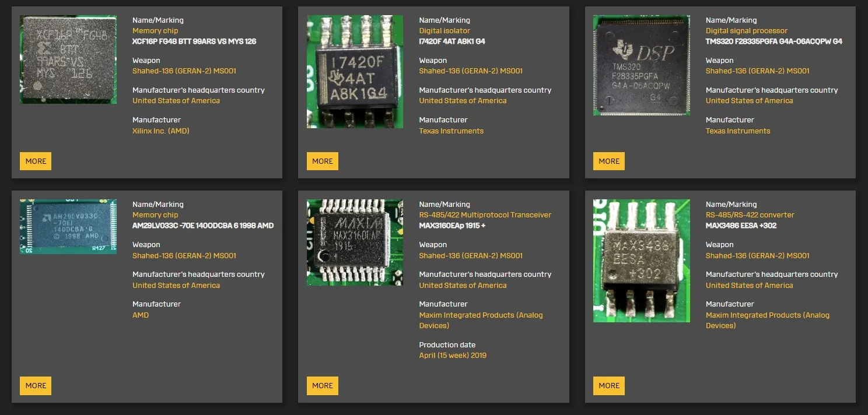Click MORE on the Digital signal processor card
Image resolution: width=868 pixels, height=415 pixels.
click(x=608, y=161)
